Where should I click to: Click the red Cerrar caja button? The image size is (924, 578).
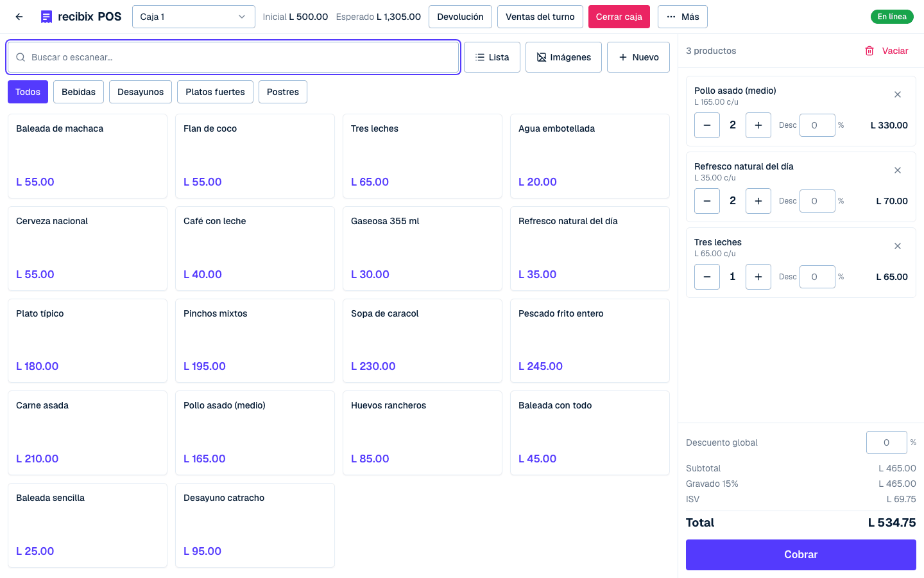619,17
